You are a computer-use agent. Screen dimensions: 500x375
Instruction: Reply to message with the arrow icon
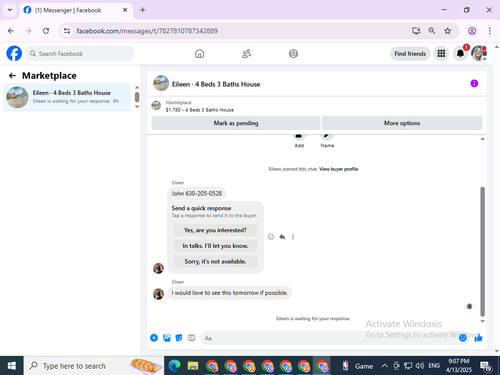(282, 237)
